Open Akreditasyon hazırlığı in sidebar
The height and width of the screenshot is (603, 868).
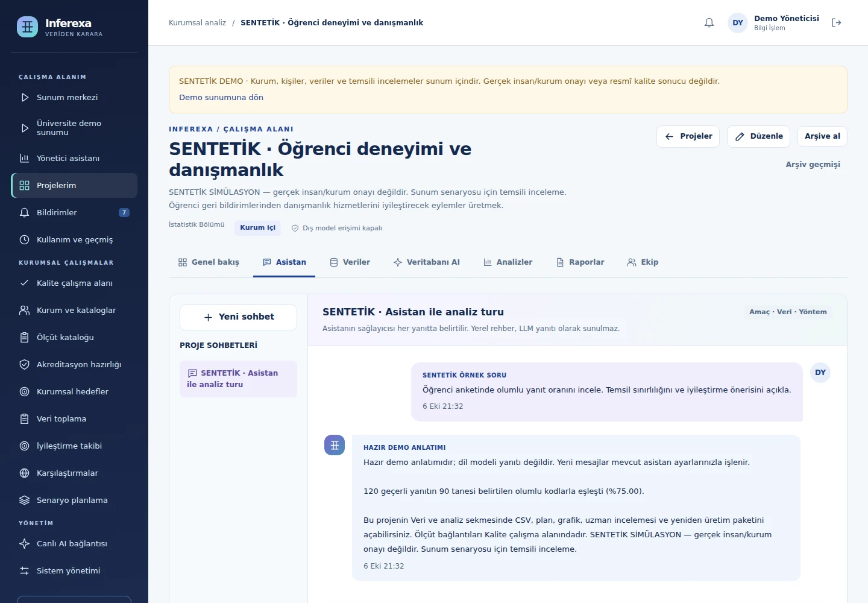[x=74, y=365]
